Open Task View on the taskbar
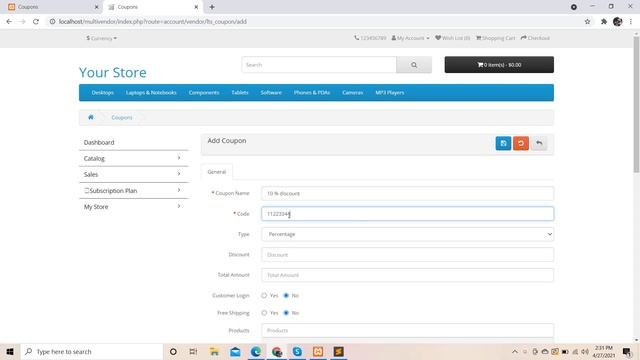The image size is (640, 360). 193,351
